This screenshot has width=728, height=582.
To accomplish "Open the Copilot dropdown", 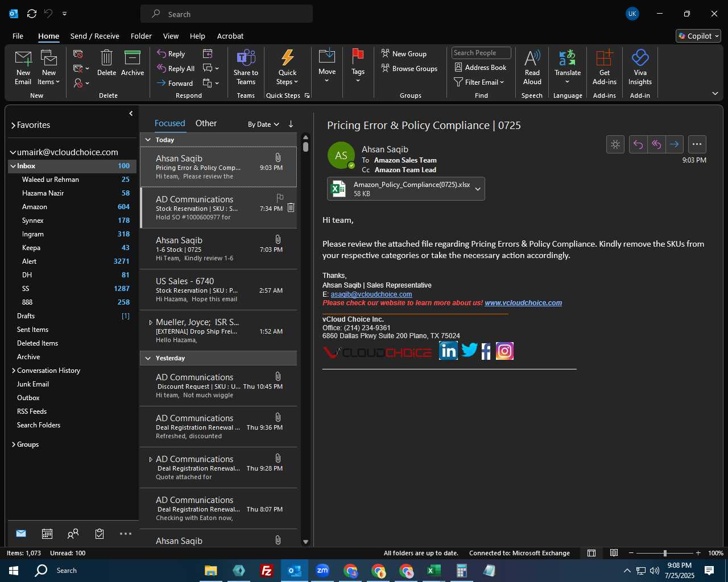I will click(x=698, y=36).
